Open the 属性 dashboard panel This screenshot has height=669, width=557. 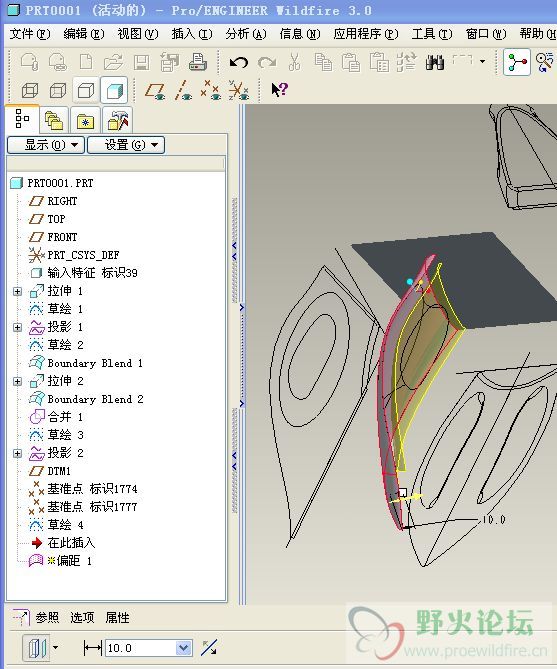[117, 617]
